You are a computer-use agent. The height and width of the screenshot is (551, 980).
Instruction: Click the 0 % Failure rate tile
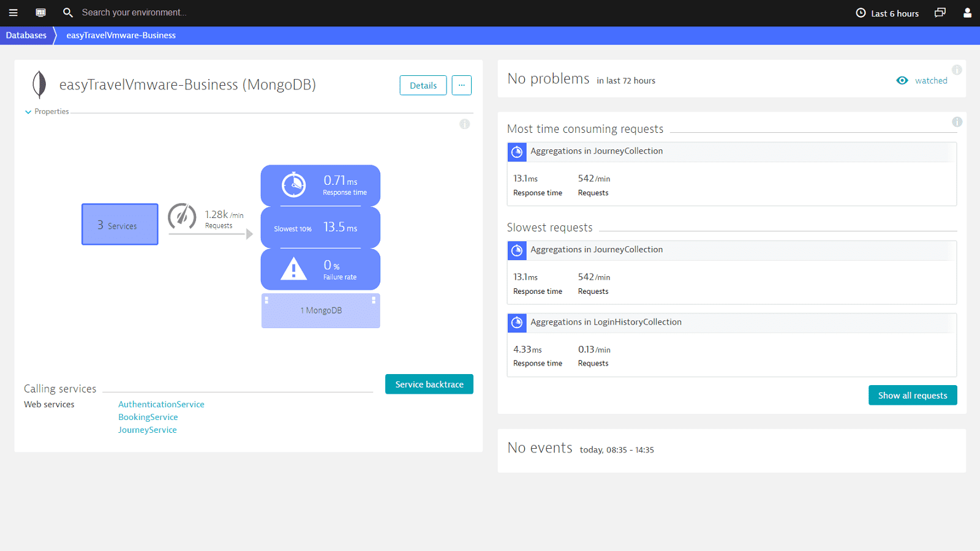[320, 269]
